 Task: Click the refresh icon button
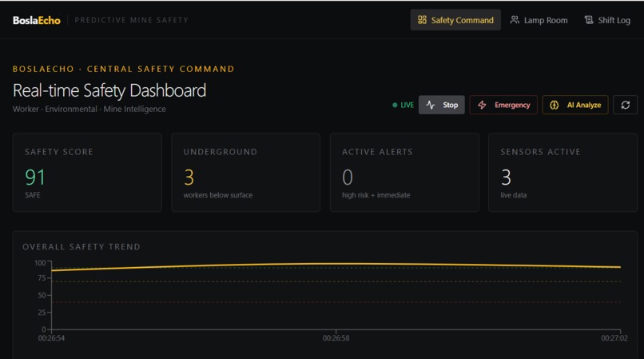point(625,105)
